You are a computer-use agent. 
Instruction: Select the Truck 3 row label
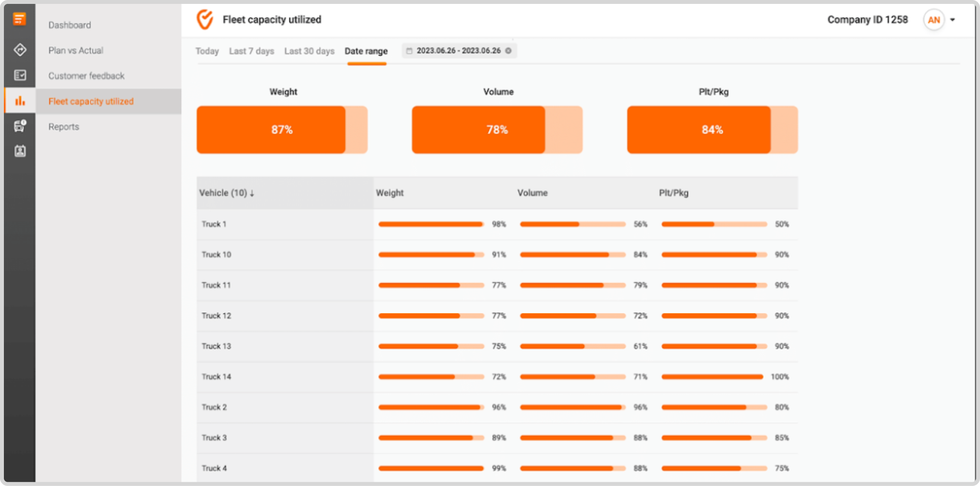click(x=214, y=438)
